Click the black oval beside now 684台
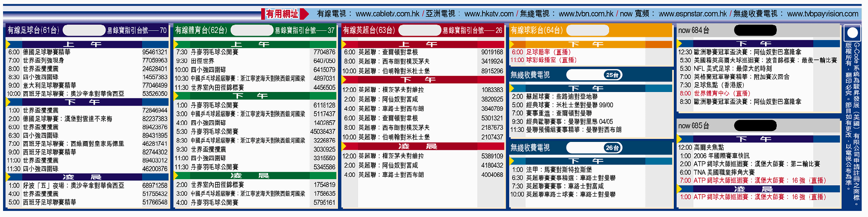Viewport: 868px width, 217px height. coord(755,30)
